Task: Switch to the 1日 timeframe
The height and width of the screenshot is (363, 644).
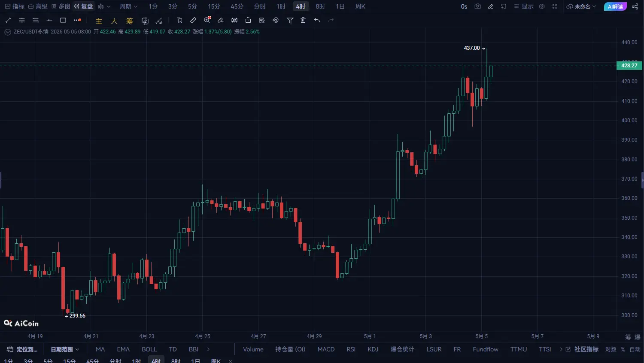Action: tap(340, 6)
